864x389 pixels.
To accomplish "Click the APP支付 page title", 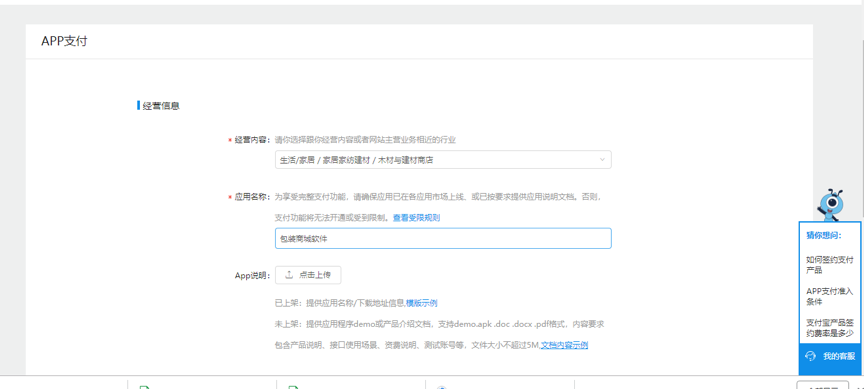I will click(x=64, y=41).
